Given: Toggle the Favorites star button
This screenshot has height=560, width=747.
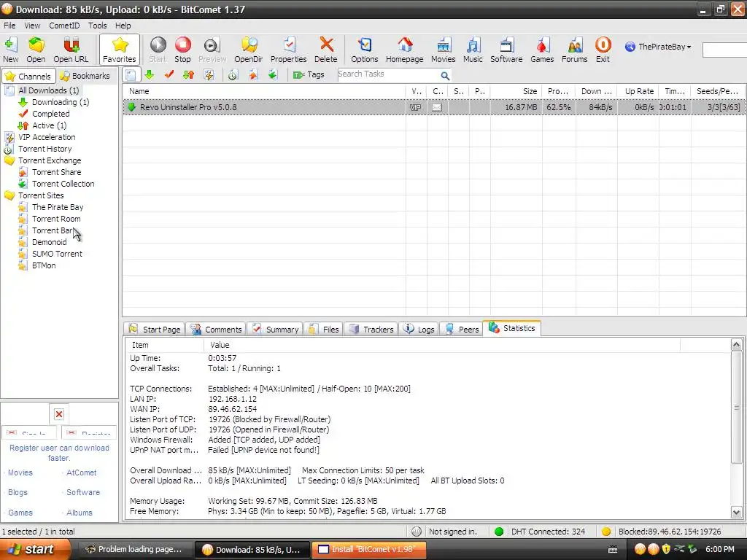Looking at the screenshot, I should point(119,50).
